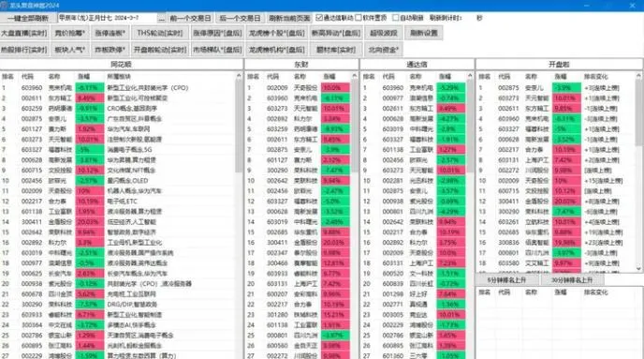644x359 pixels.
Task: Click scroll-up arrow of 通达信 list
Action: [470, 76]
